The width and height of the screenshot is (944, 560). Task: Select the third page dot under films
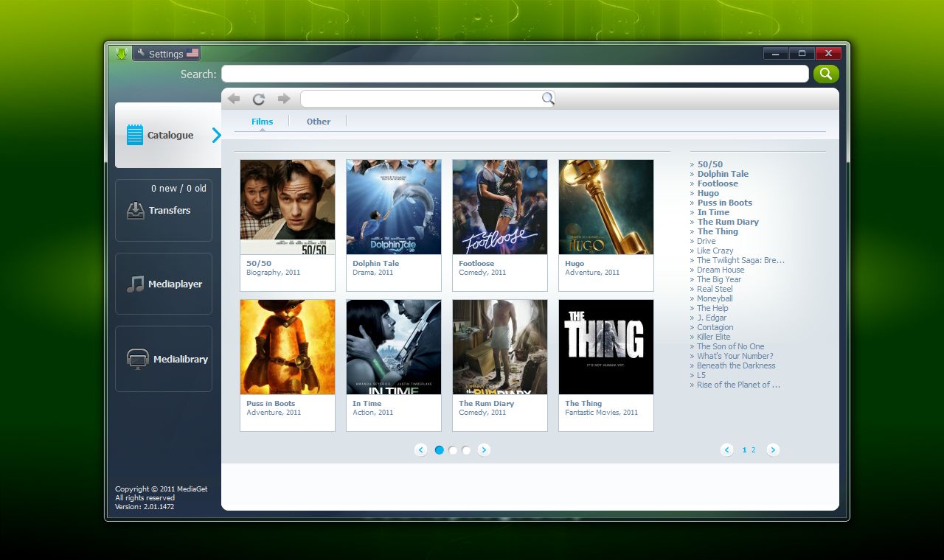tap(466, 450)
